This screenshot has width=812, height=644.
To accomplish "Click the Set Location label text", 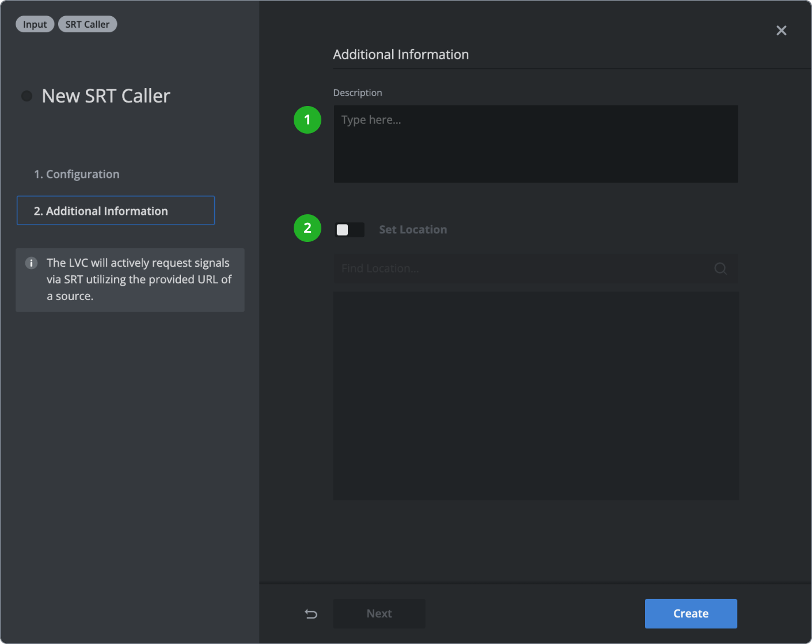I will pyautogui.click(x=413, y=229).
